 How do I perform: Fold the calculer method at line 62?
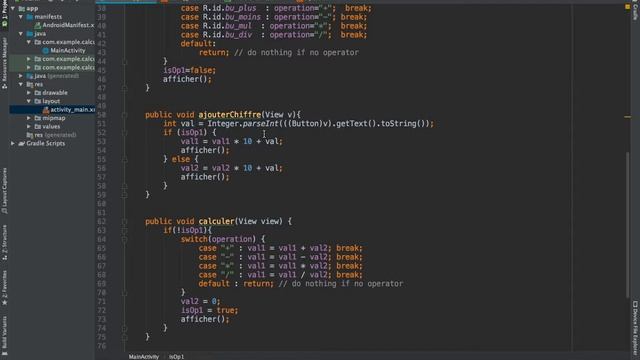click(x=124, y=222)
